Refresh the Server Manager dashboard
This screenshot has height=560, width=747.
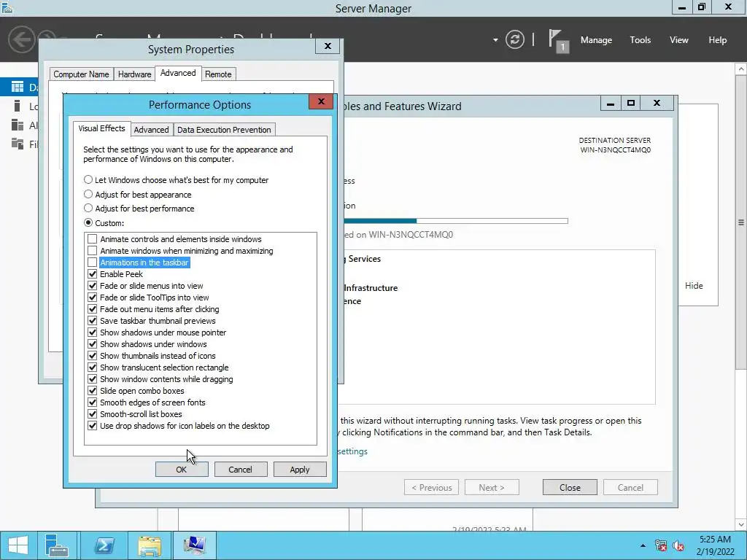click(x=514, y=39)
